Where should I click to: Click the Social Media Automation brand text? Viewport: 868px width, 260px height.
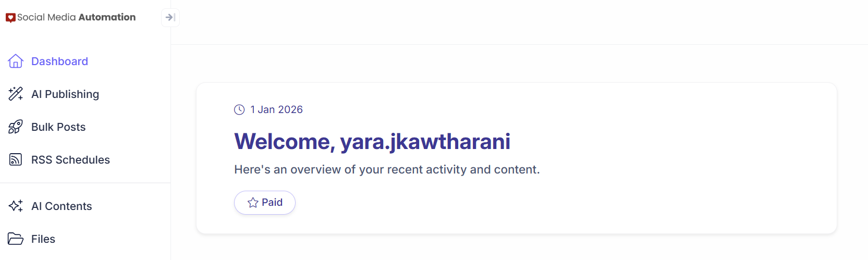(x=76, y=17)
